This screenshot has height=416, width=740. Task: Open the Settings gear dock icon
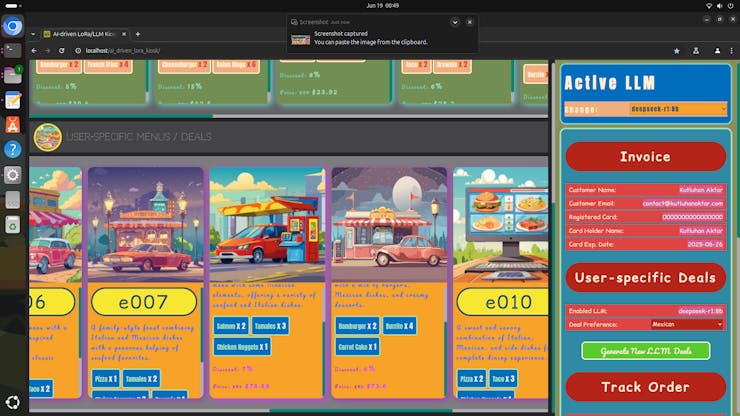point(12,175)
